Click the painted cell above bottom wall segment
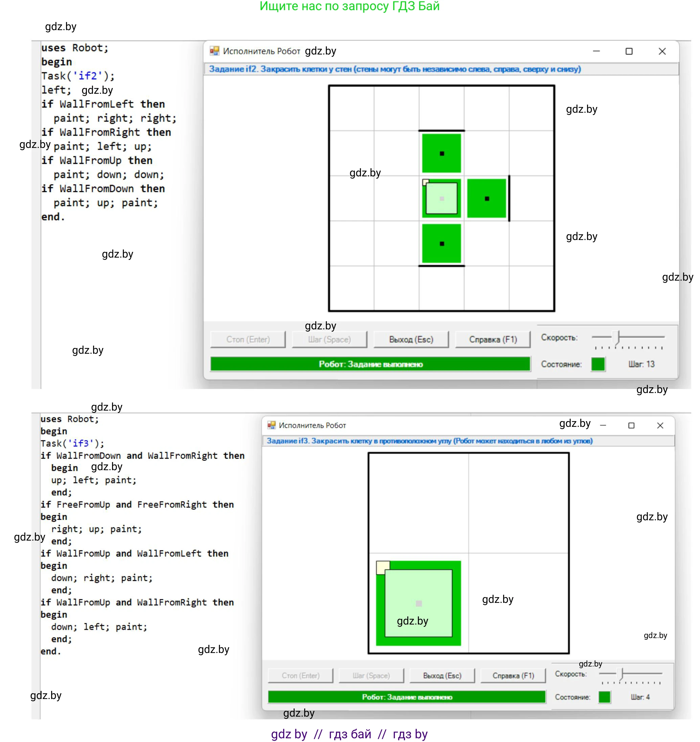Image resolution: width=700 pixels, height=742 pixels. click(442, 243)
